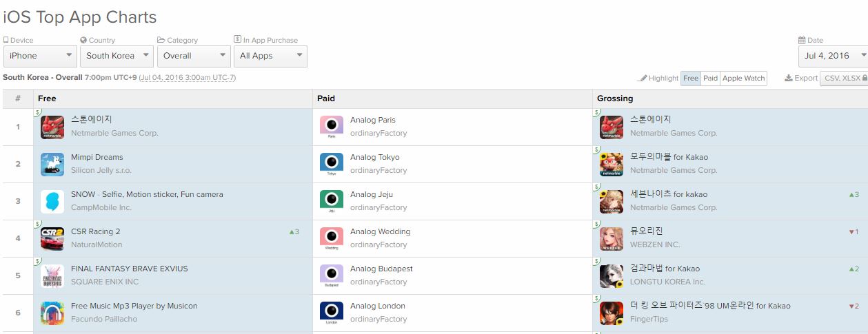Expand the Country dropdown set to South Korea
The width and height of the screenshot is (868, 334).
117,56
